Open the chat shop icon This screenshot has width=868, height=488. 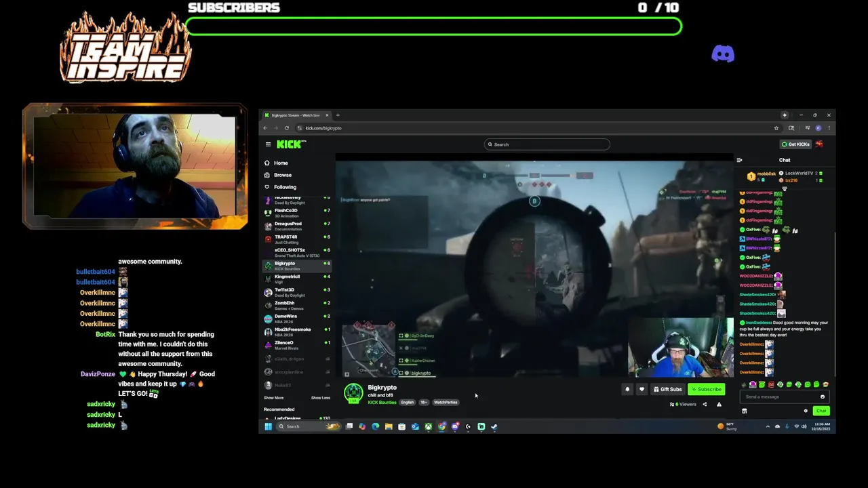pyautogui.click(x=744, y=411)
